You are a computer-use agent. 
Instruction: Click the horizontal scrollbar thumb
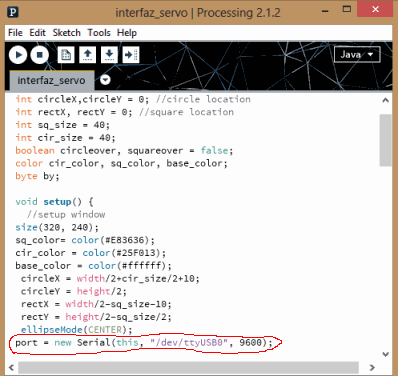point(188,368)
